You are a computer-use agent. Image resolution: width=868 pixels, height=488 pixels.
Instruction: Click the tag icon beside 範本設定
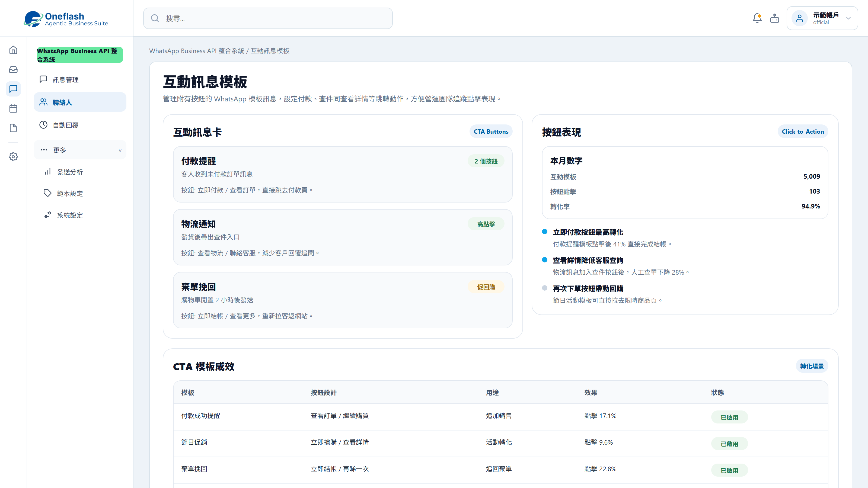coord(47,193)
